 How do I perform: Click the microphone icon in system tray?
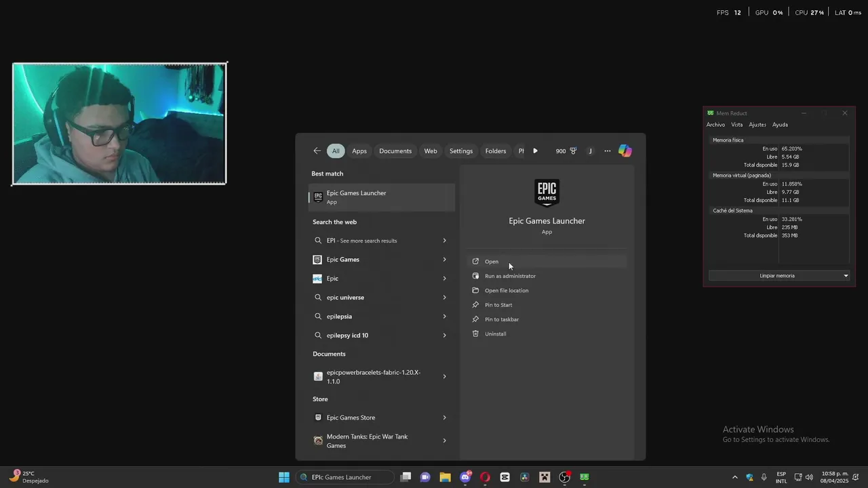(x=764, y=477)
